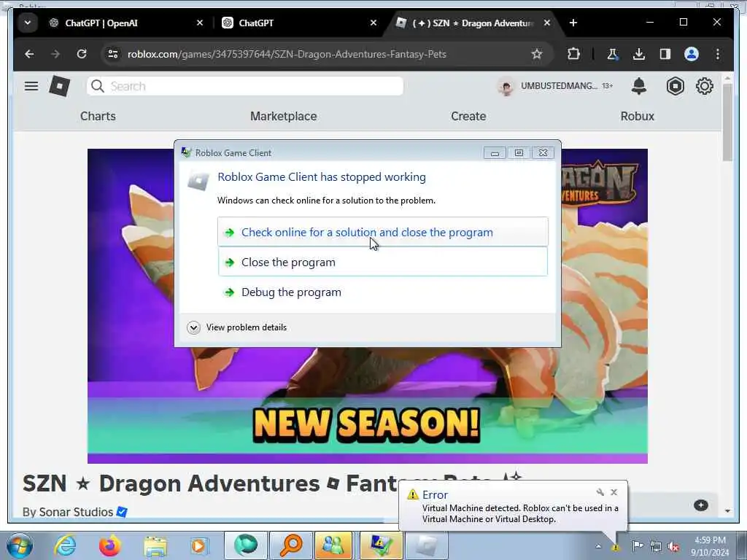Click the round plus button beside error balloon
Screen dimensions: 747x560
pyautogui.click(x=701, y=505)
